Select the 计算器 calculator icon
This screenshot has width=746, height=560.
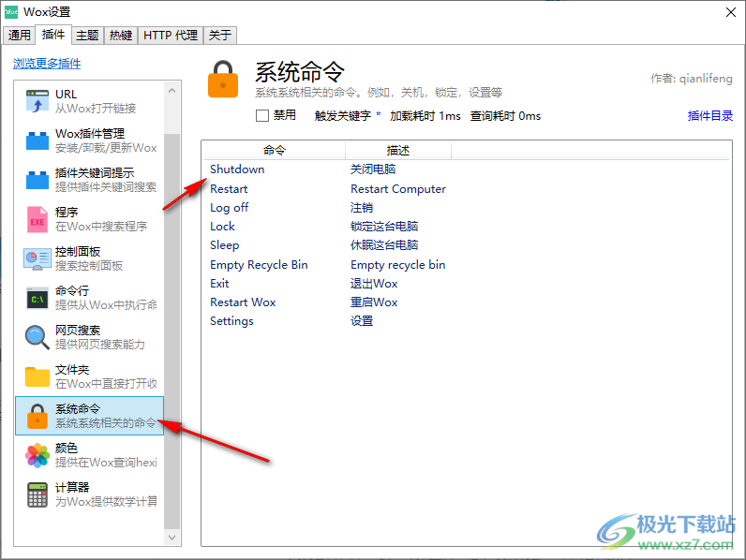coord(37,494)
